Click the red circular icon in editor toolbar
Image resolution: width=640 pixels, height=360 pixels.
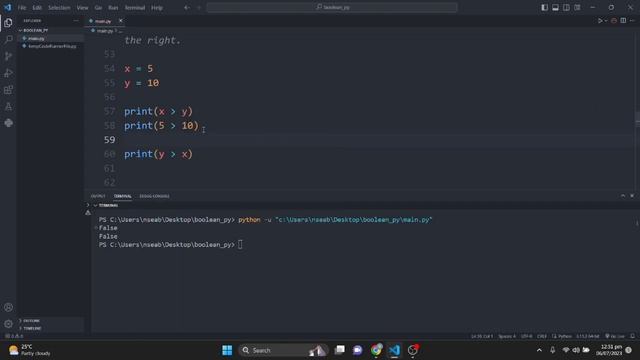pos(614,20)
